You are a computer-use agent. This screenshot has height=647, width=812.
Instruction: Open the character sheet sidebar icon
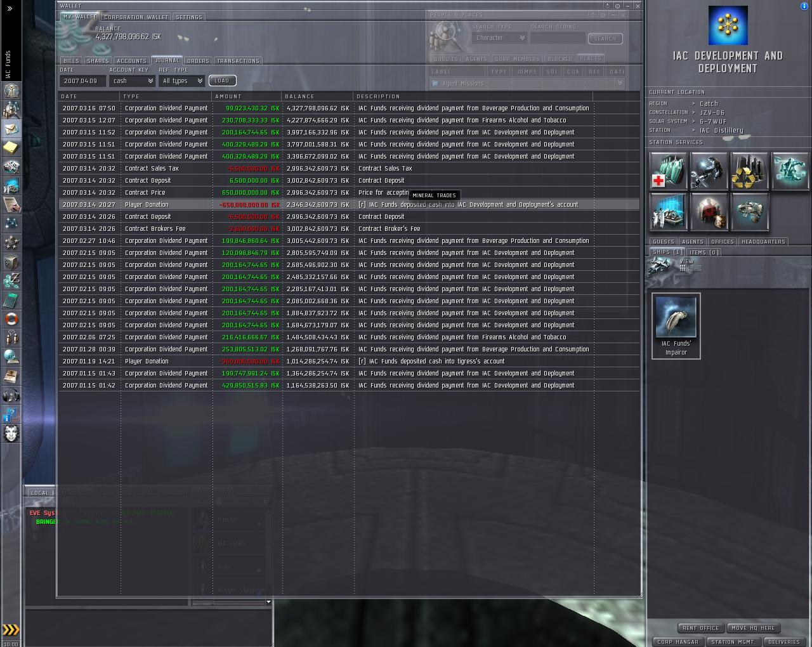tap(11, 91)
